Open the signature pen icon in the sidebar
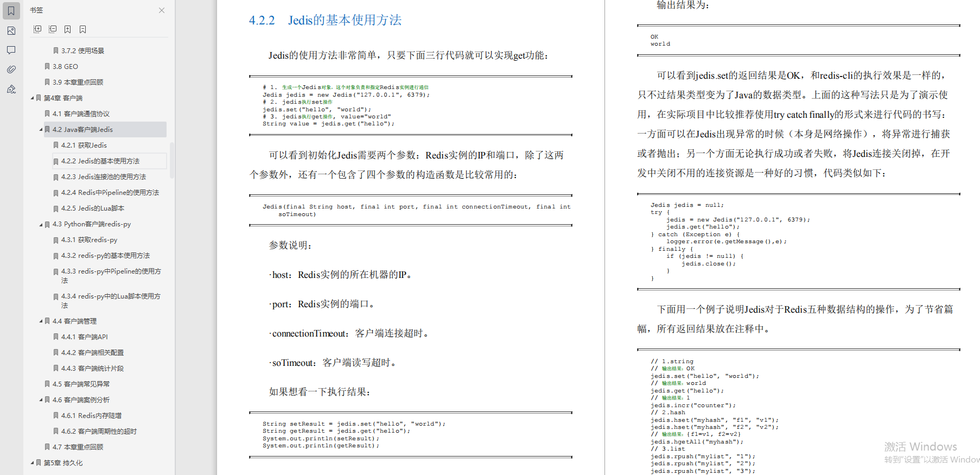 click(x=11, y=89)
